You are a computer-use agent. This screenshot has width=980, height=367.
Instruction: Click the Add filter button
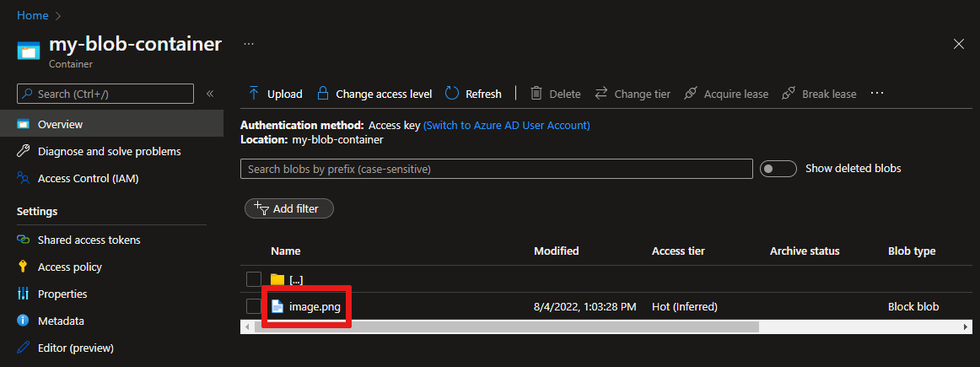coord(289,208)
